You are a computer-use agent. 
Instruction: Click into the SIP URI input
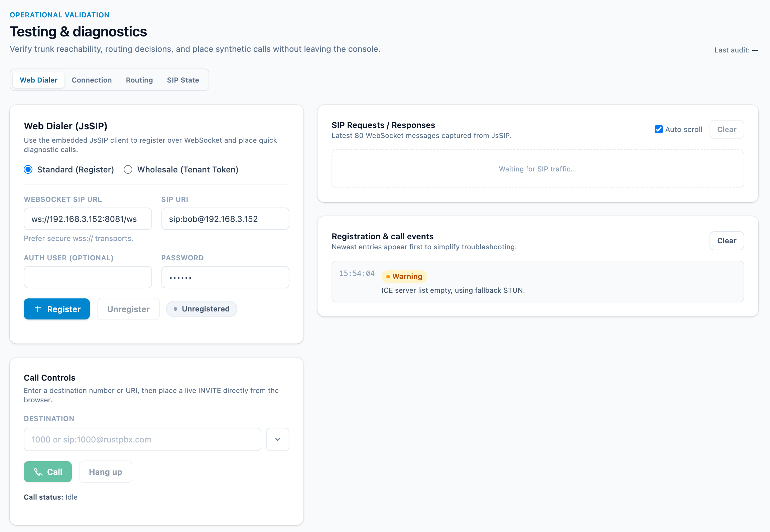tap(225, 219)
